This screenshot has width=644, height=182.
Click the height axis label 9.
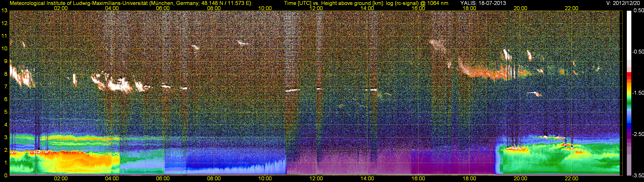(x=6, y=61)
